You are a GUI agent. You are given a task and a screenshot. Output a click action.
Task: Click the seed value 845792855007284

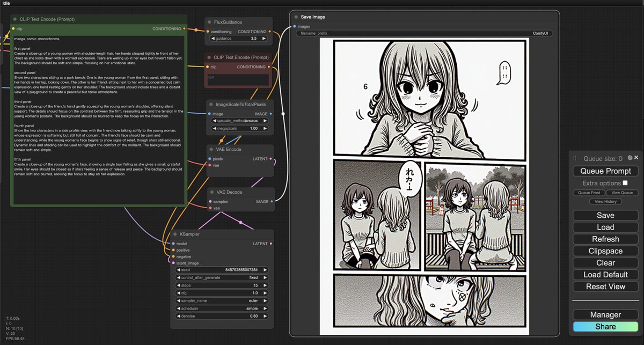241,270
